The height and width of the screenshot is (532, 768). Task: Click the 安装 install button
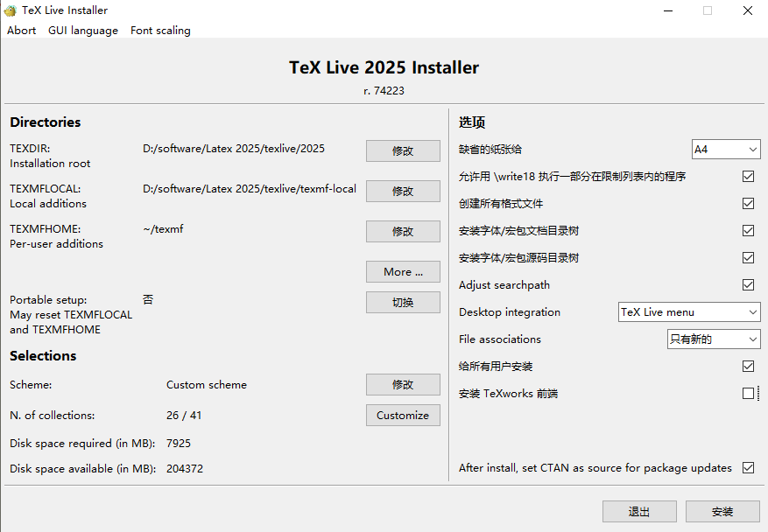722,512
